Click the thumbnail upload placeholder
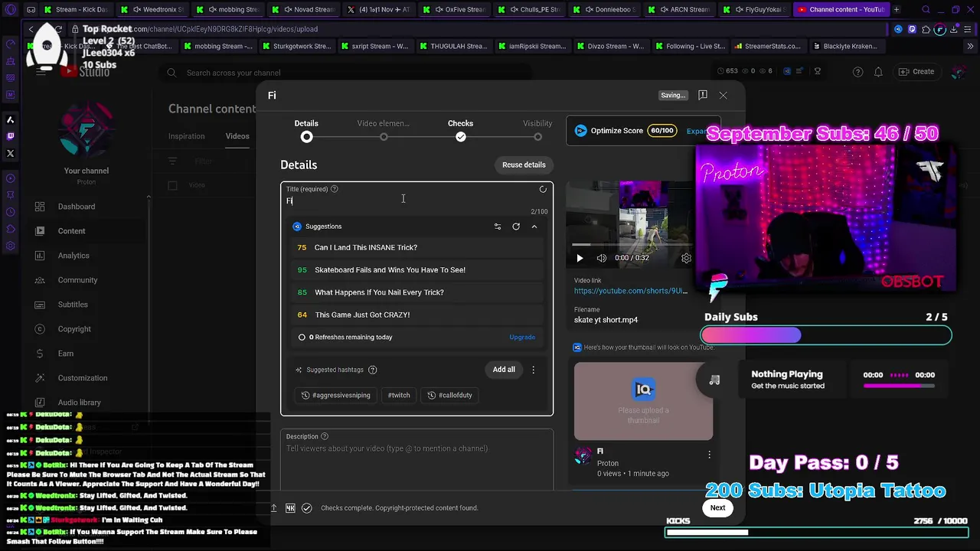 pos(643,400)
